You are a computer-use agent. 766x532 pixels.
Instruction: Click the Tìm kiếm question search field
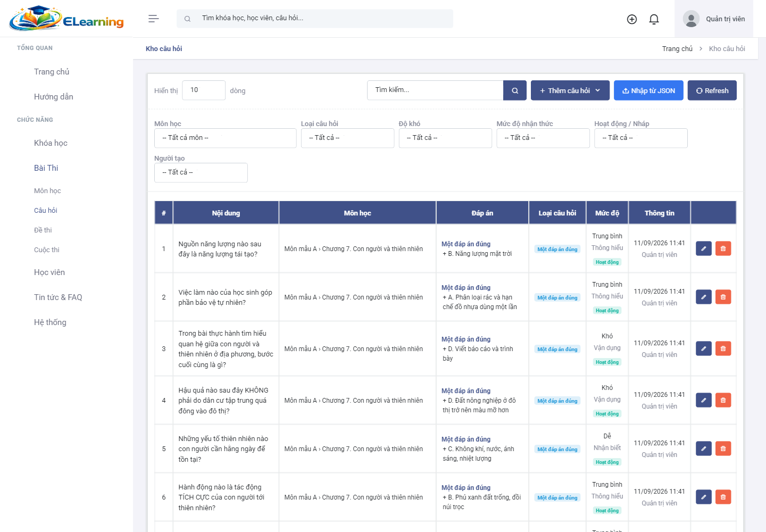(x=435, y=90)
